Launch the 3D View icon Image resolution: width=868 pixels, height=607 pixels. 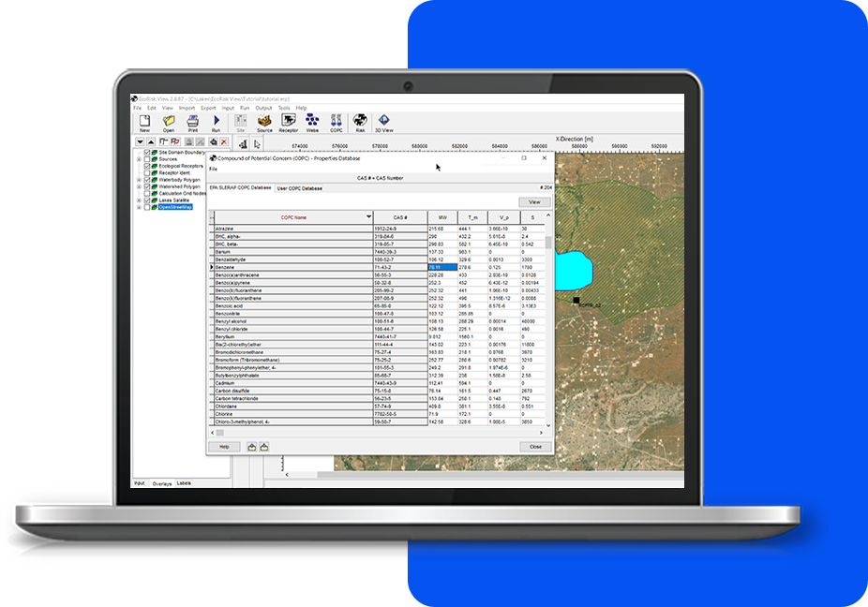point(383,122)
